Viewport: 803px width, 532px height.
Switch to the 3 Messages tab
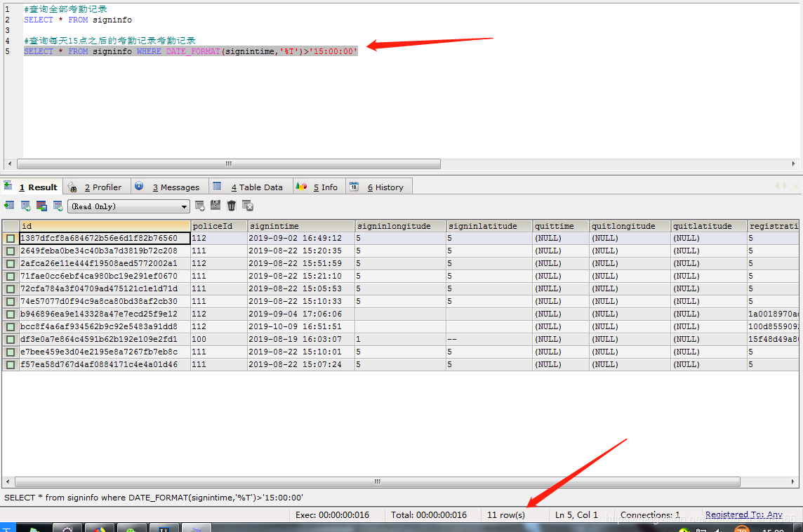170,187
